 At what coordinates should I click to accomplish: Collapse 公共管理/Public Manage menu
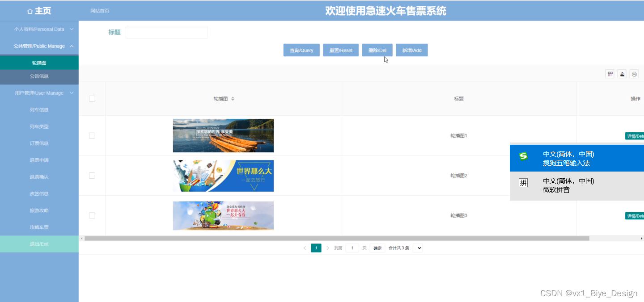39,46
